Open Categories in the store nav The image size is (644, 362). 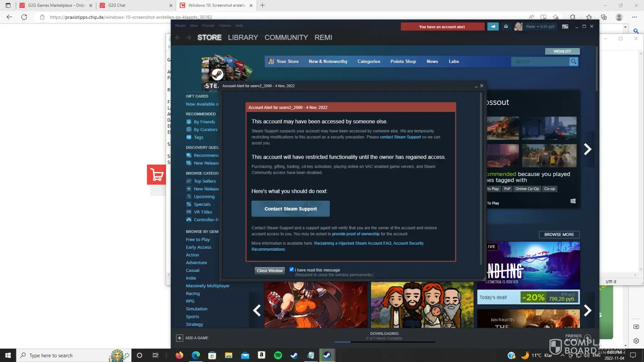pyautogui.click(x=369, y=62)
